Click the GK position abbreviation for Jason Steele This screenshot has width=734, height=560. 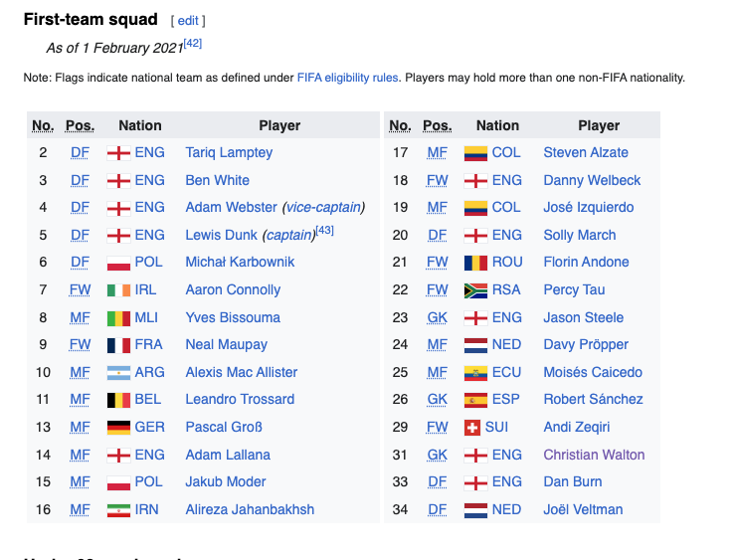coord(437,318)
